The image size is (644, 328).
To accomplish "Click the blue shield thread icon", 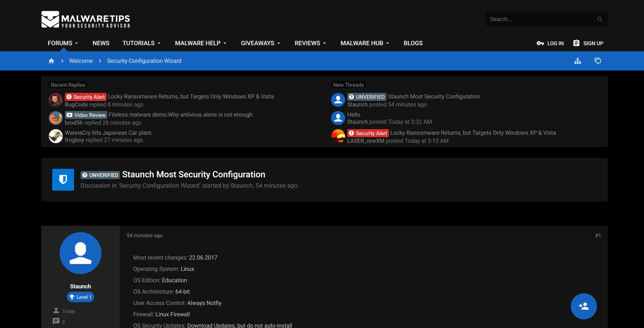I will [63, 179].
